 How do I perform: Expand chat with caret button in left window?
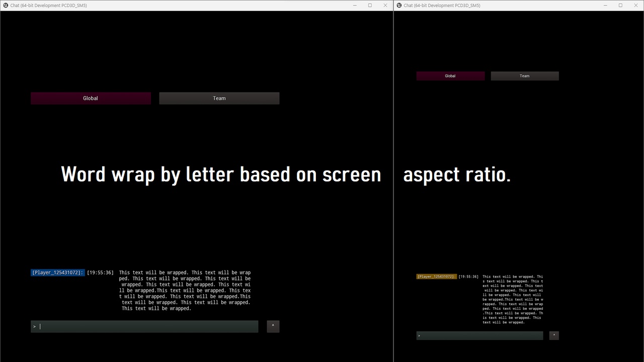pyautogui.click(x=273, y=326)
